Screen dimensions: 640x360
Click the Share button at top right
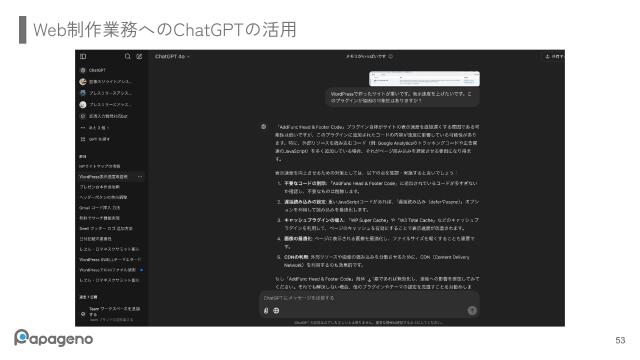555,56
